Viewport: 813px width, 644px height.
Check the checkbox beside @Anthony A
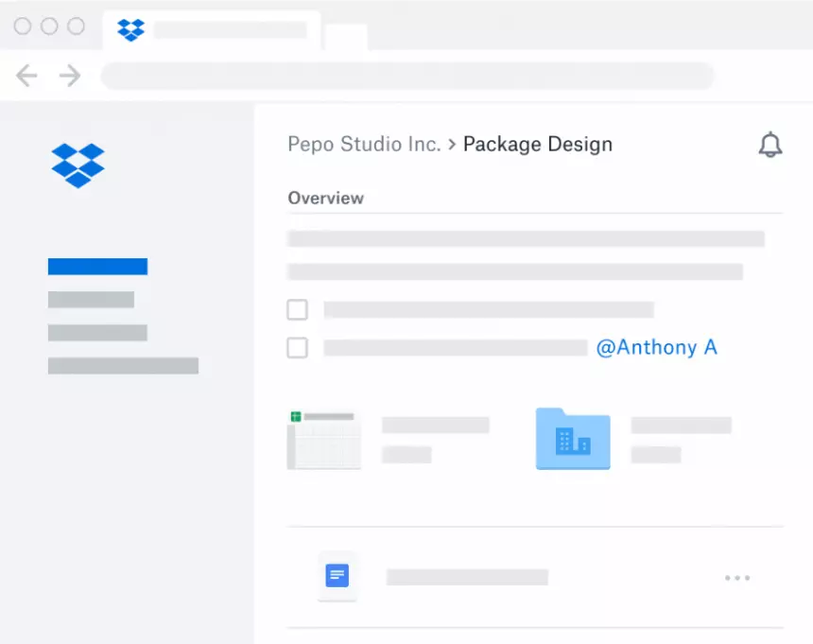(x=297, y=347)
